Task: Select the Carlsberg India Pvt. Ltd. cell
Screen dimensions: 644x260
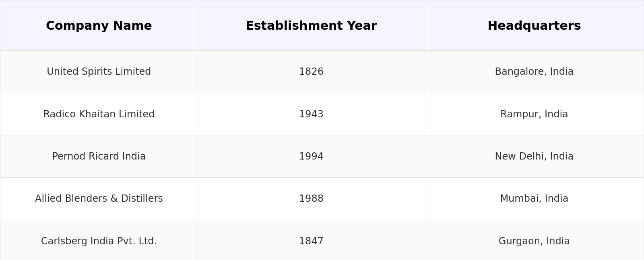Action: (x=99, y=241)
